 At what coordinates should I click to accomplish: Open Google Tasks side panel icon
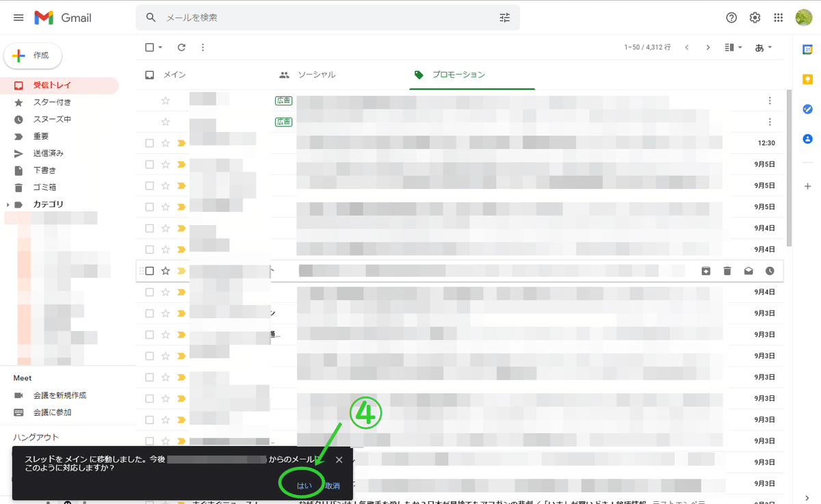point(807,109)
